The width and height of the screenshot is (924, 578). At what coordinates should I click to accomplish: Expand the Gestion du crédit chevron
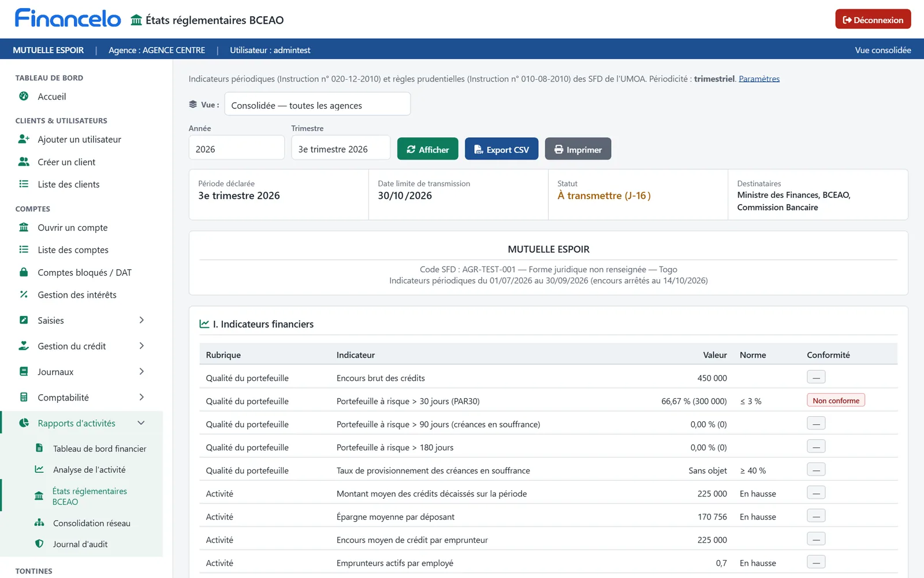pos(141,346)
